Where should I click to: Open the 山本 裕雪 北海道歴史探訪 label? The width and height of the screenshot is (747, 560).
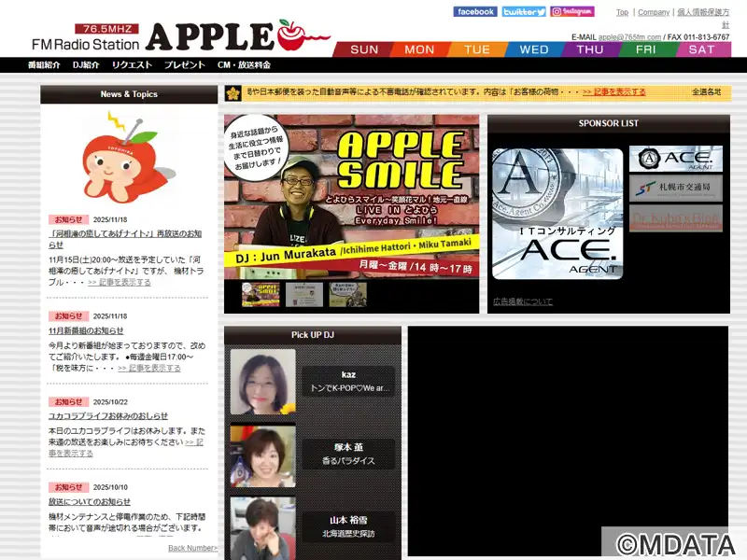pyautogui.click(x=348, y=526)
